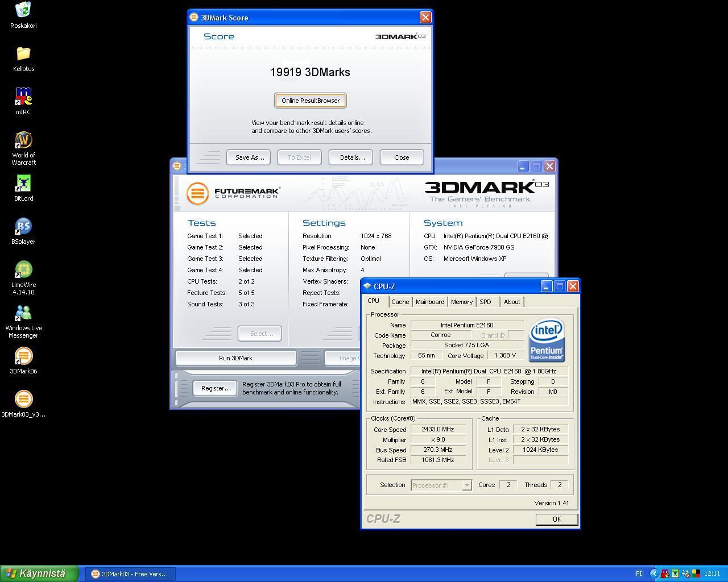Click the Threads count field in CPU-Z
Viewport: 728px width, 582px height.
coord(560,485)
